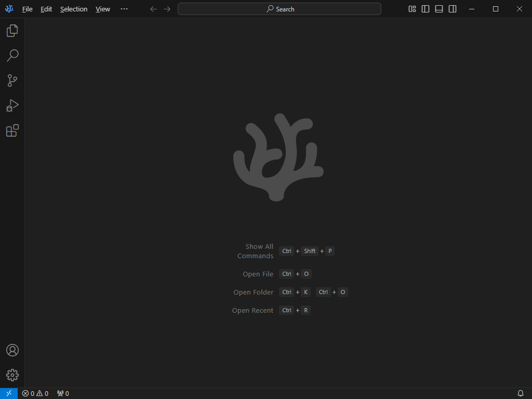The width and height of the screenshot is (532, 399).
Task: Open the Edit menu
Action: 46,9
